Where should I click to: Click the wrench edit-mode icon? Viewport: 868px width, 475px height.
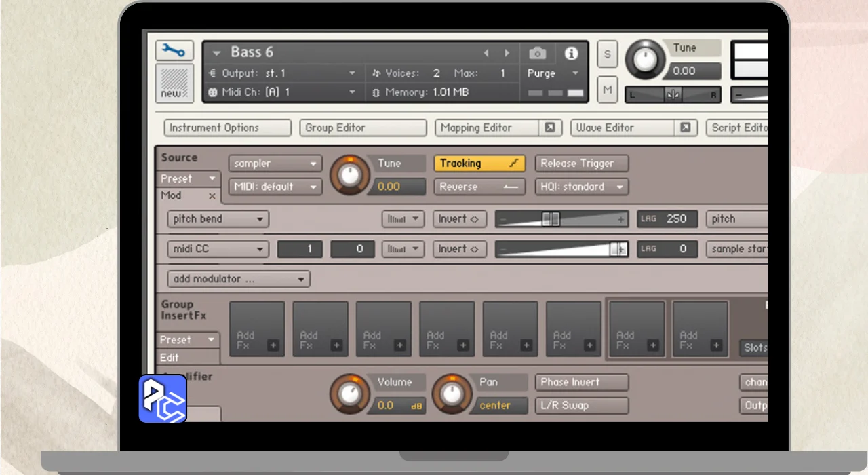click(174, 51)
